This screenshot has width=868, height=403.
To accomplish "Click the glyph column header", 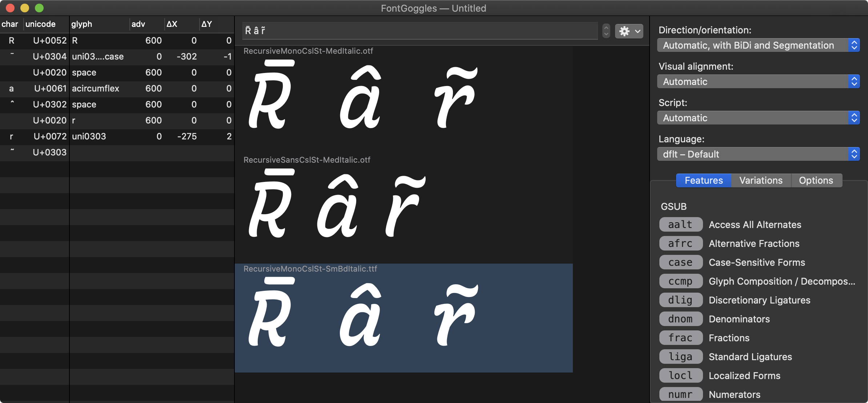I will [99, 24].
